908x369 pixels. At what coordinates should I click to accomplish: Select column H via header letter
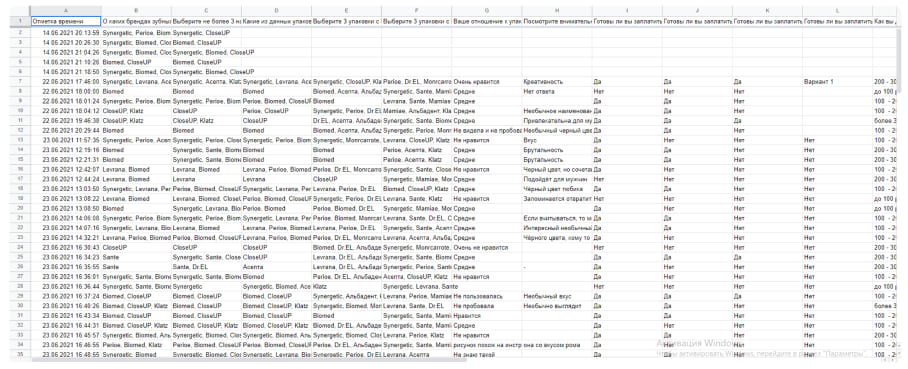[x=556, y=10]
